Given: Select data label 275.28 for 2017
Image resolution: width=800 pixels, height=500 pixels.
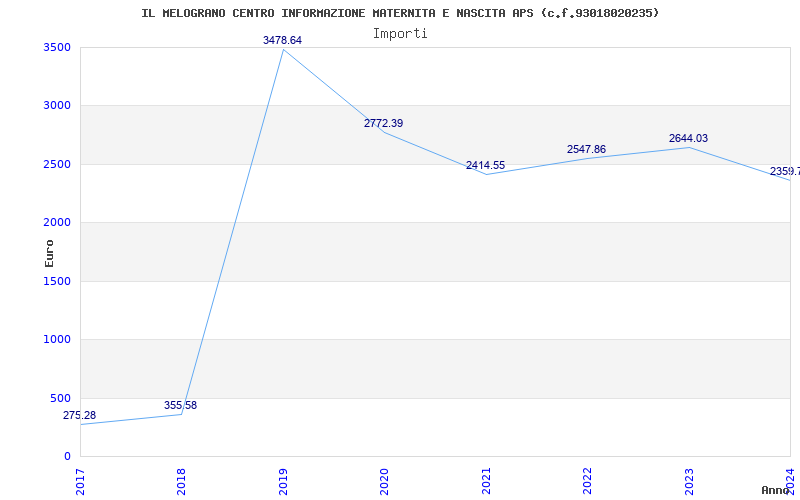Looking at the screenshot, I should click(x=79, y=415).
